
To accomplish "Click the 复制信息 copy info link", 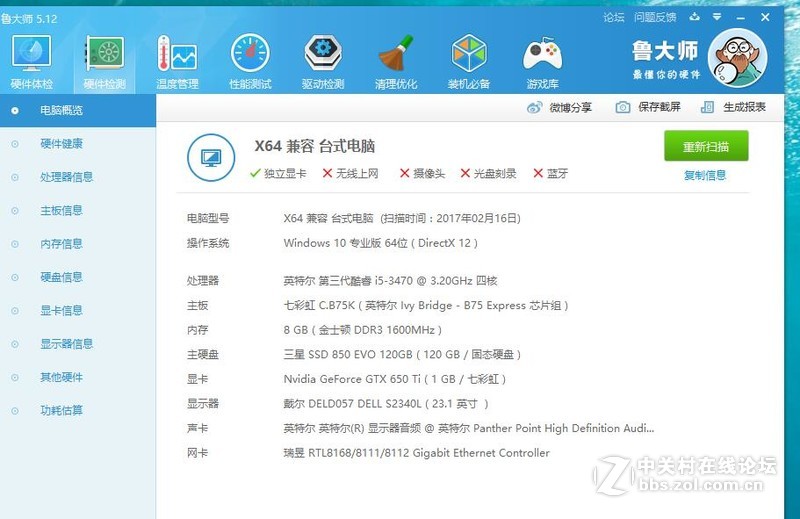I will click(x=705, y=176).
